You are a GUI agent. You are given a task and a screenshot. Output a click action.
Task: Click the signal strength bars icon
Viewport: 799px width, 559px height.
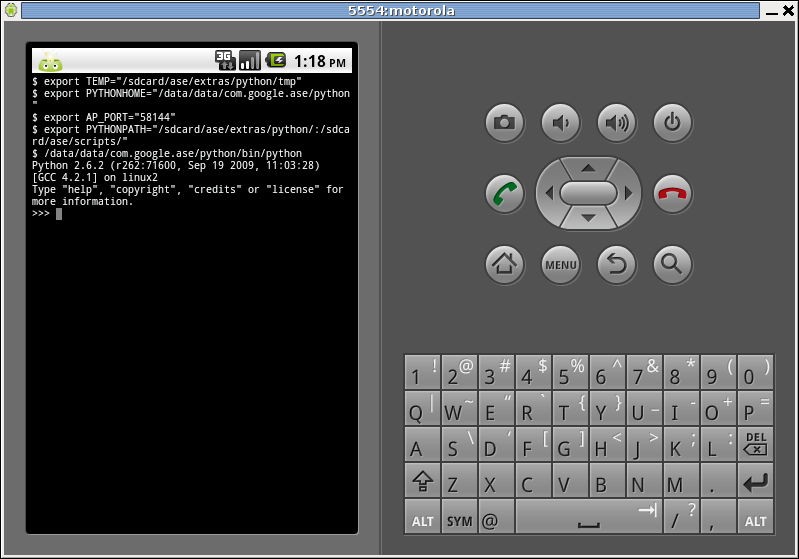click(250, 60)
